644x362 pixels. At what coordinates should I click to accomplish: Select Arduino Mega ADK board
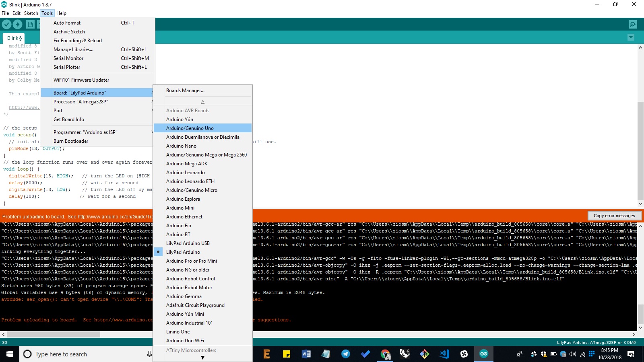point(202,164)
